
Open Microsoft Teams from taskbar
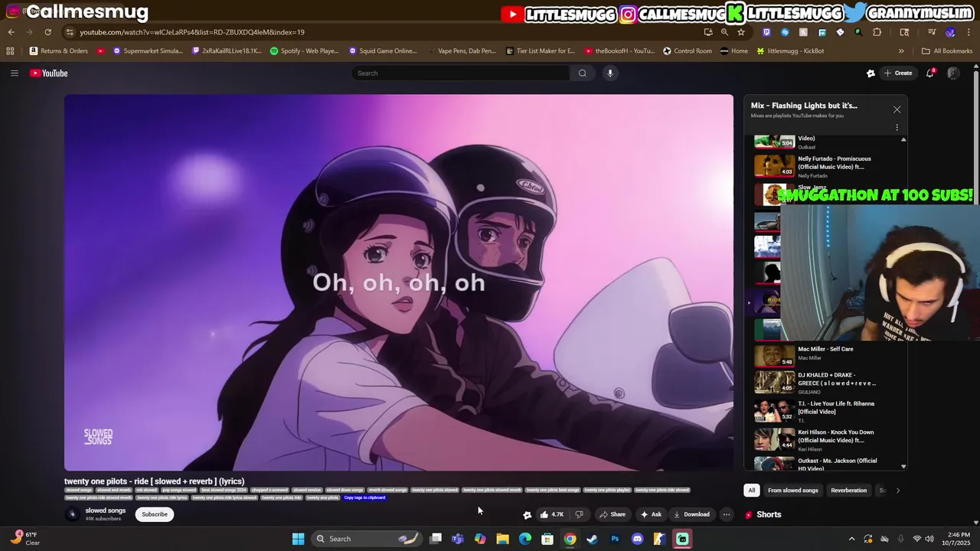458,539
